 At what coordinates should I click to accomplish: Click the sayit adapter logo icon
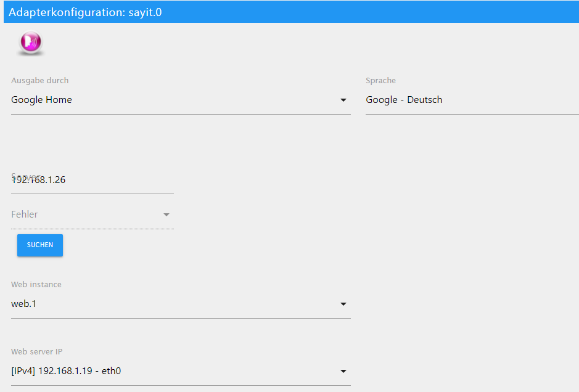pyautogui.click(x=30, y=43)
